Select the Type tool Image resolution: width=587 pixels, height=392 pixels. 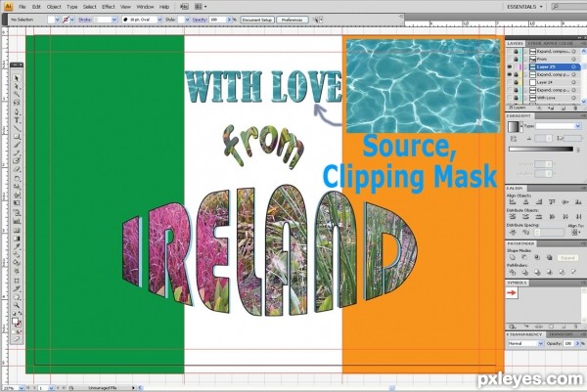coord(16,119)
